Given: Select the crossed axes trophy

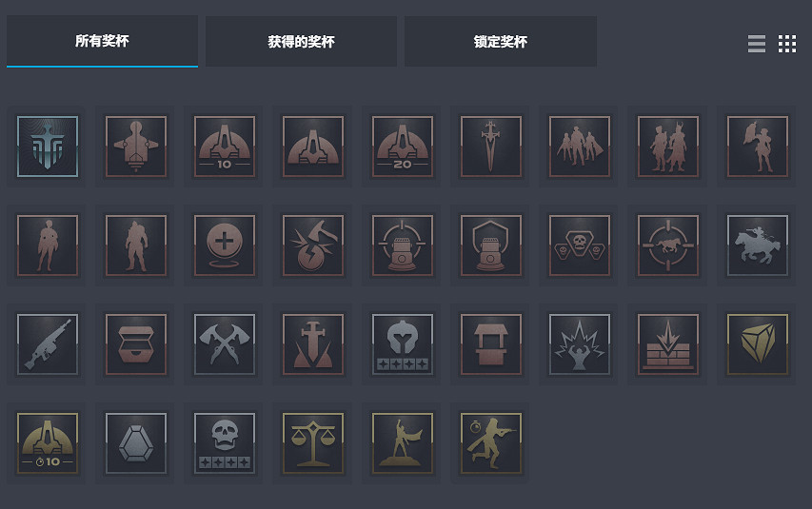Looking at the screenshot, I should (x=225, y=344).
